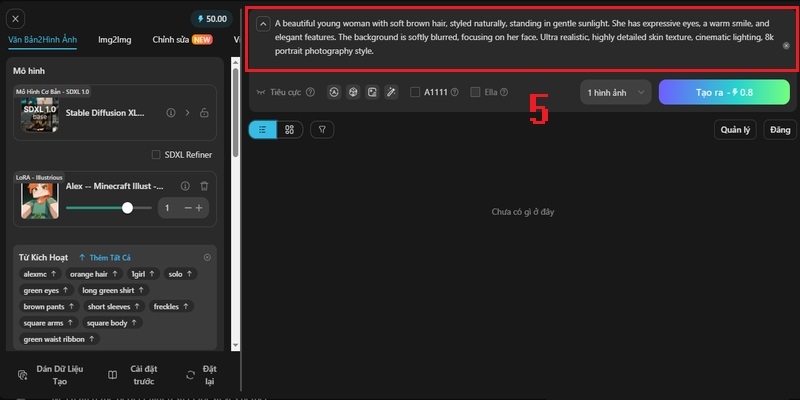800x400 pixels.
Task: Close the generation panel with X button
Action: click(x=15, y=19)
